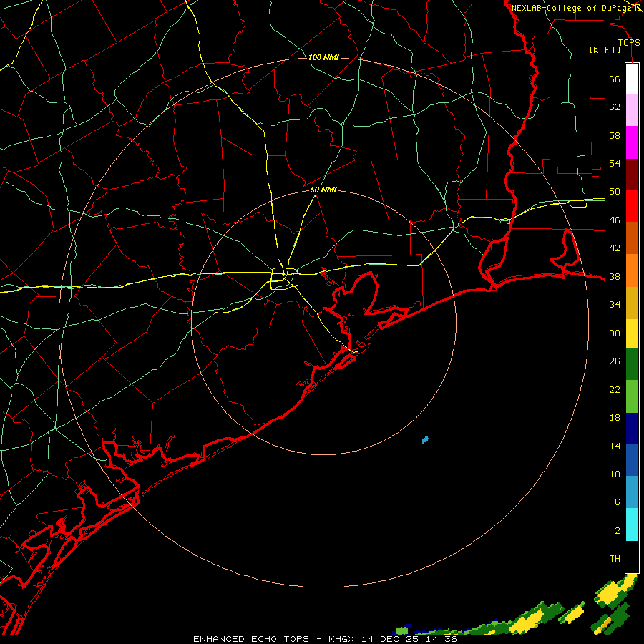Click the navy 14-18 kft legend swatch
The image size is (644, 644).
[x=632, y=429]
